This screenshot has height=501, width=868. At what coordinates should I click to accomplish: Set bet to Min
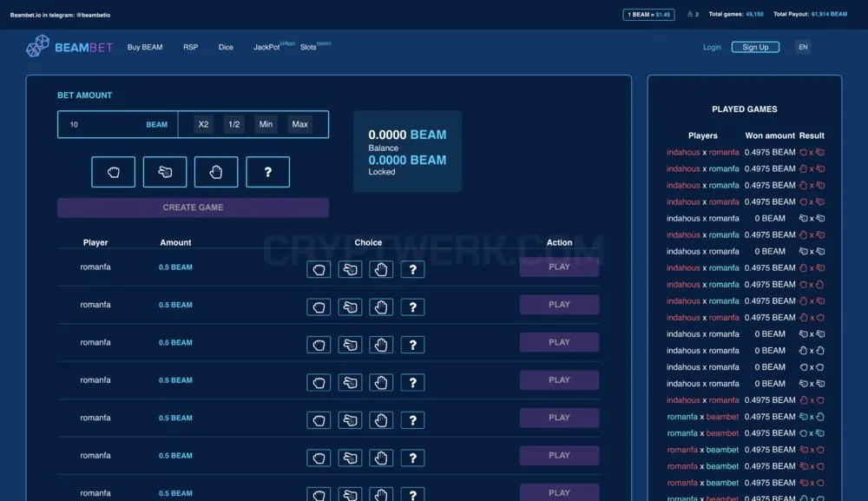[x=266, y=124]
